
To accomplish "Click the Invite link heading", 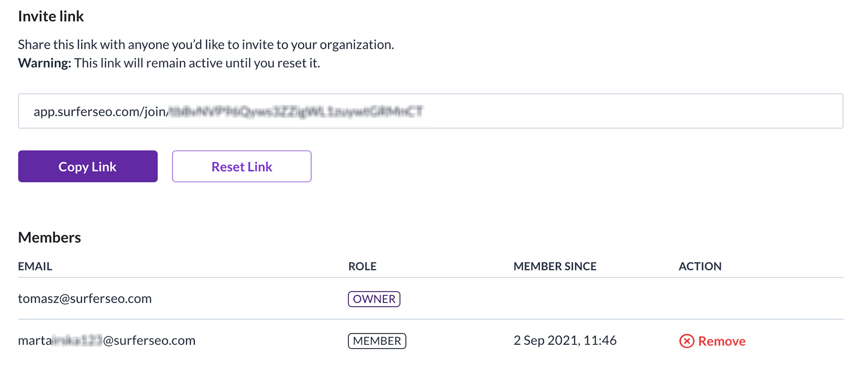I will (x=51, y=16).
